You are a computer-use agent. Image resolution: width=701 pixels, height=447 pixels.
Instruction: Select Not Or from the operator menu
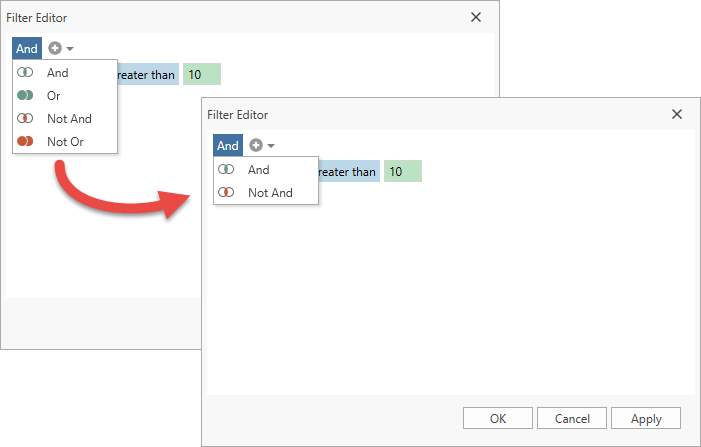click(x=65, y=142)
